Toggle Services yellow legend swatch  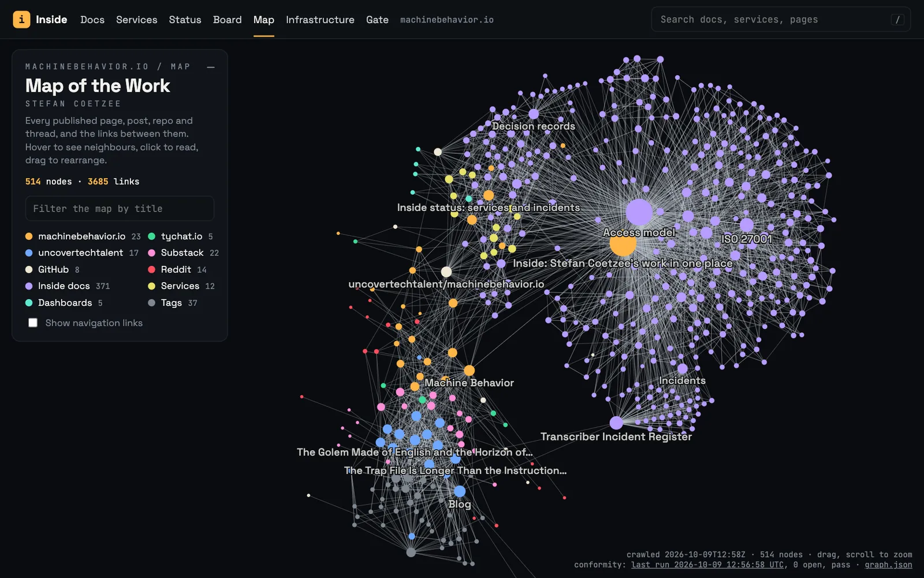pyautogui.click(x=151, y=286)
